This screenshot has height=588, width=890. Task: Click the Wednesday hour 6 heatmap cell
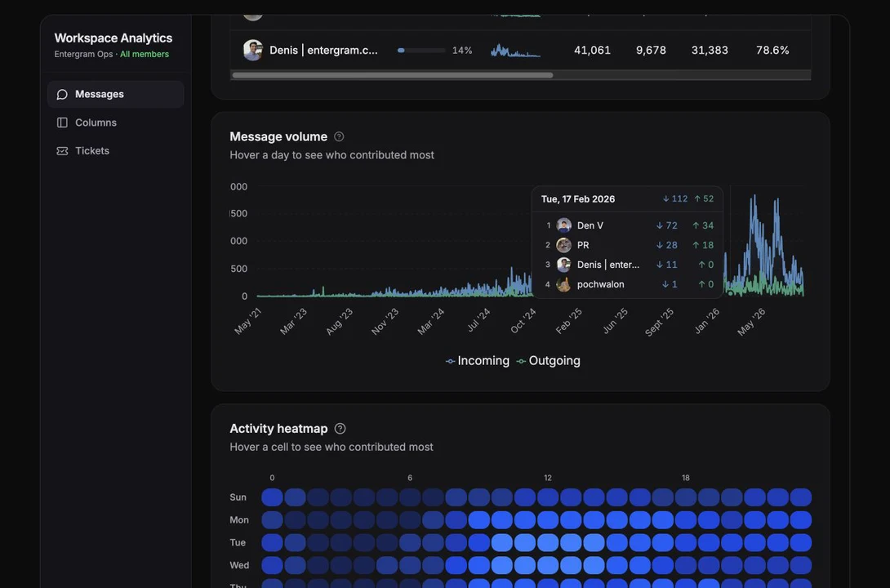pyautogui.click(x=410, y=565)
